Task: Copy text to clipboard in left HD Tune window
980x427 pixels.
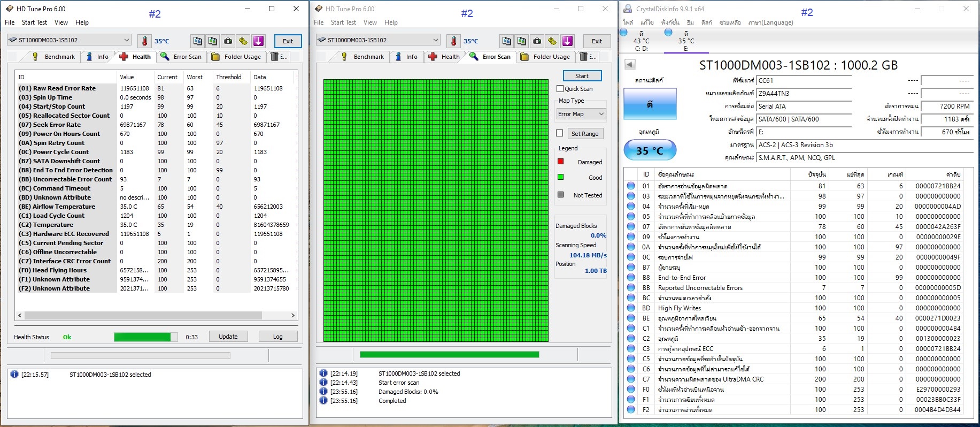Action: pos(197,41)
